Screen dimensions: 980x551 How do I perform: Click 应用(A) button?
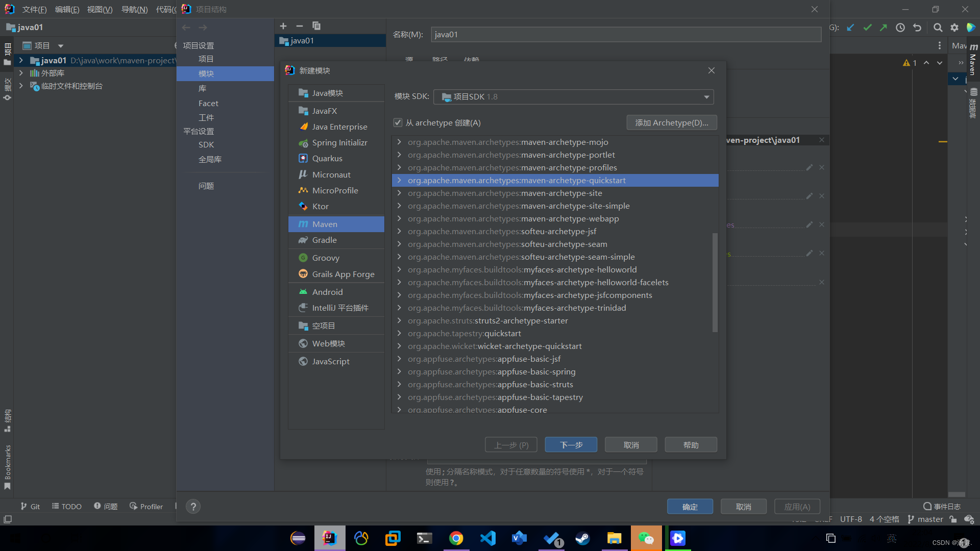pos(797,507)
